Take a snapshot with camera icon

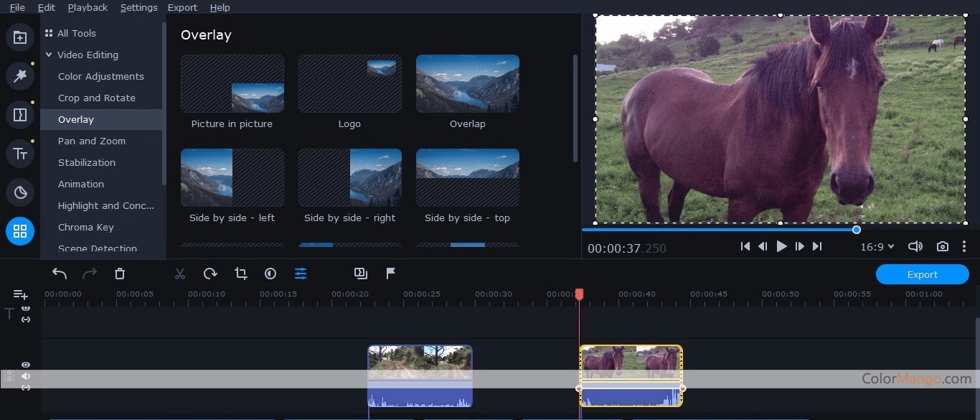(943, 246)
